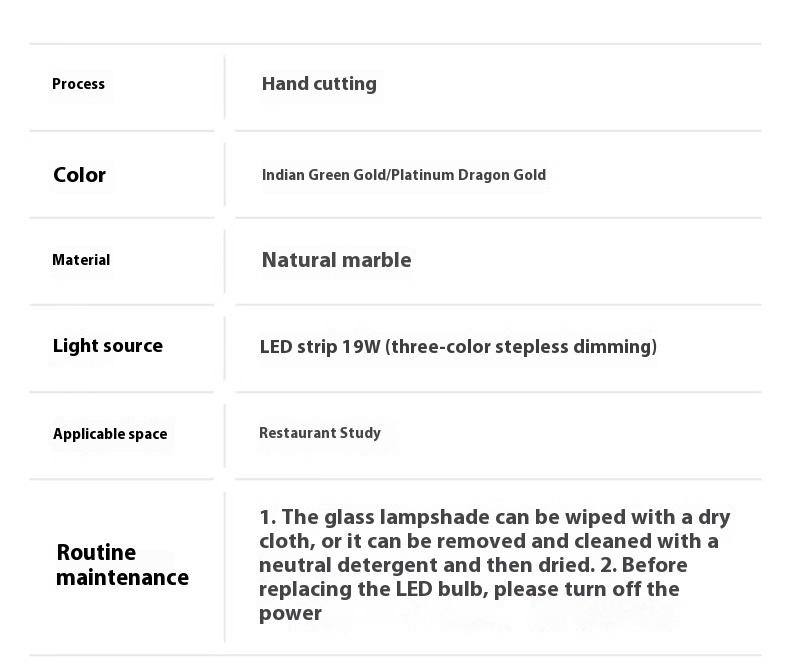Click the Light source label
This screenshot has height=668, width=790.
point(108,346)
